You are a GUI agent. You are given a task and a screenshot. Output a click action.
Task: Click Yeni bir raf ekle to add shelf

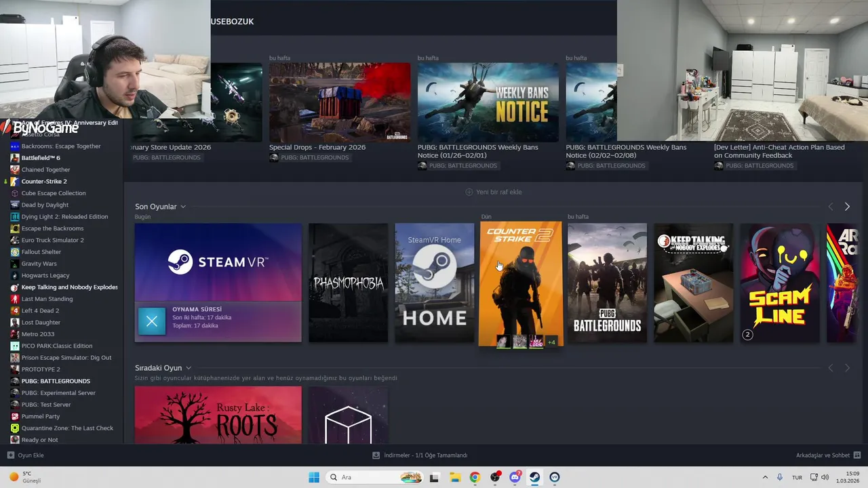(x=493, y=192)
